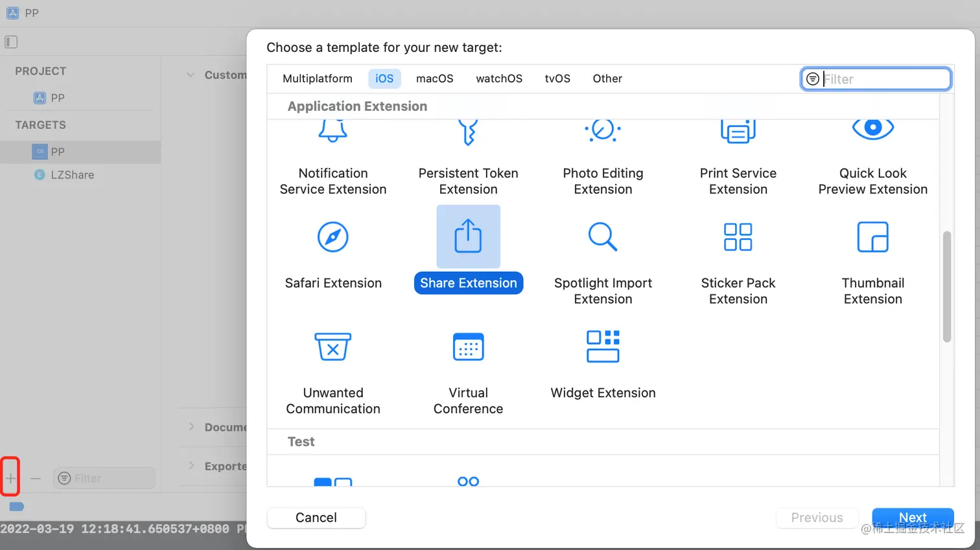Click the Virtual Conference label text
The width and height of the screenshot is (980, 550).
pyautogui.click(x=468, y=401)
